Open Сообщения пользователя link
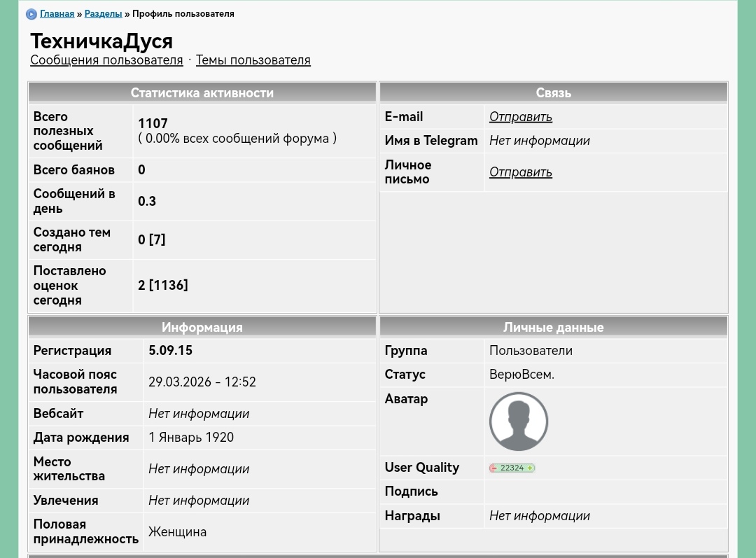This screenshot has width=756, height=558. click(106, 60)
